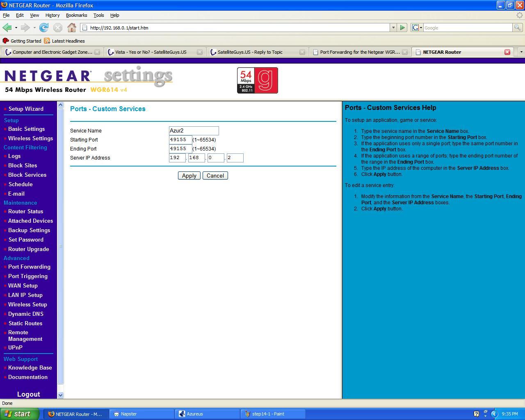Viewport: 525px width, 420px height.
Task: Switch to Napster in the taskbar
Action: coord(142,414)
